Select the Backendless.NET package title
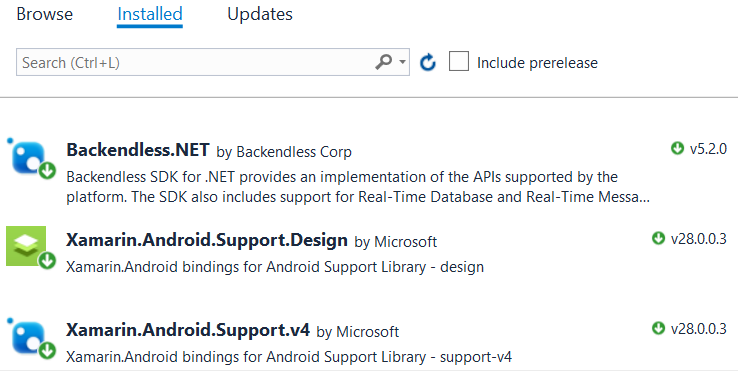This screenshot has width=738, height=371. pyautogui.click(x=138, y=150)
